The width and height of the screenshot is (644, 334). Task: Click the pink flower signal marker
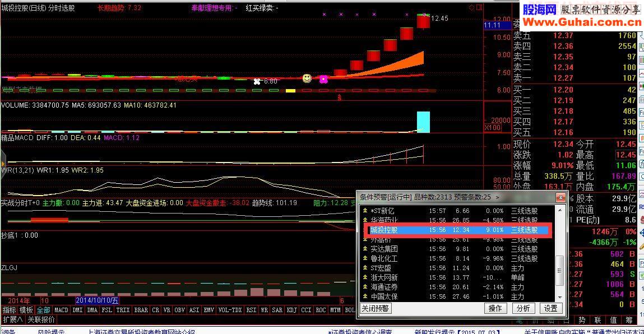tap(323, 79)
